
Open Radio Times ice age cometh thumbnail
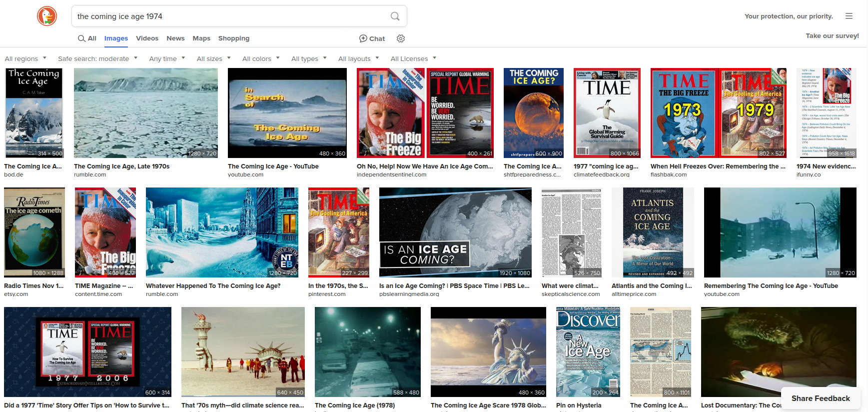point(34,232)
